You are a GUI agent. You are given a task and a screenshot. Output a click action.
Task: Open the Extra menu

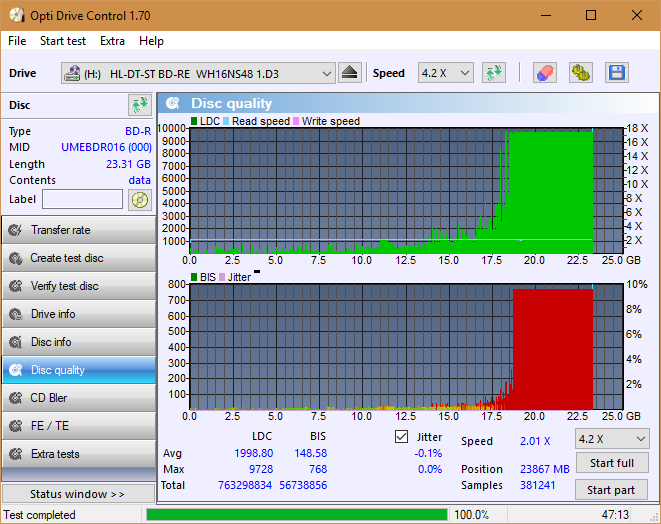click(x=112, y=41)
